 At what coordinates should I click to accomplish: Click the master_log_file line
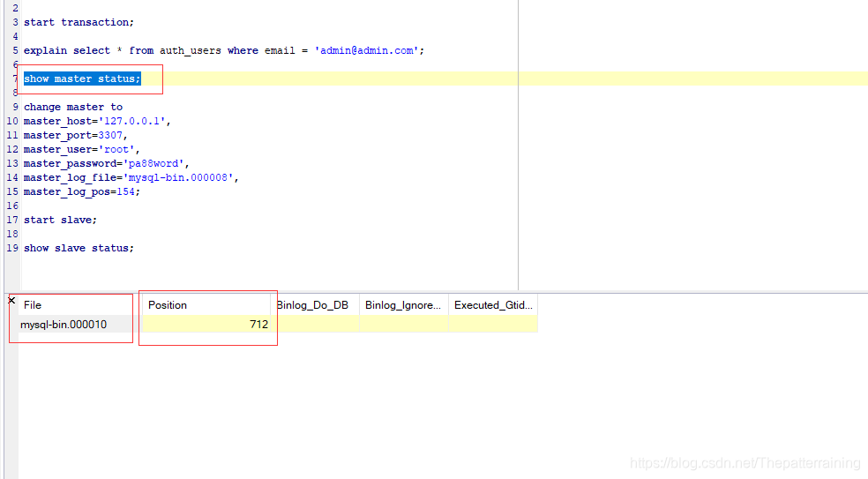[131, 177]
